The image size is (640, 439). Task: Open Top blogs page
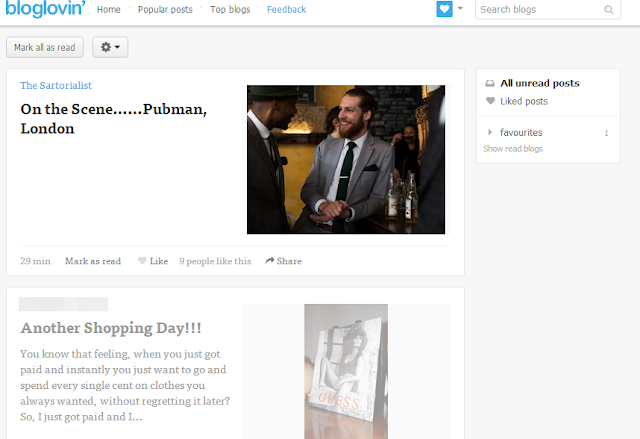[230, 9]
